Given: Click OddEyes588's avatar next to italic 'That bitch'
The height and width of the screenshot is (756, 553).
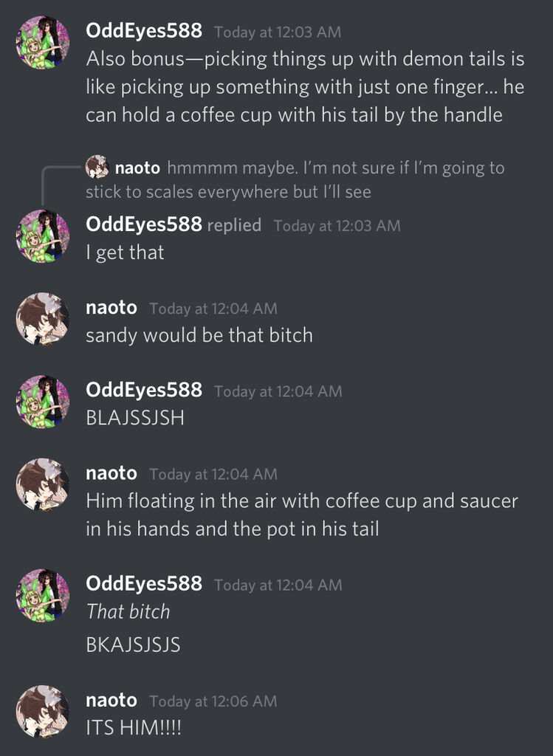Looking at the screenshot, I should (x=42, y=596).
